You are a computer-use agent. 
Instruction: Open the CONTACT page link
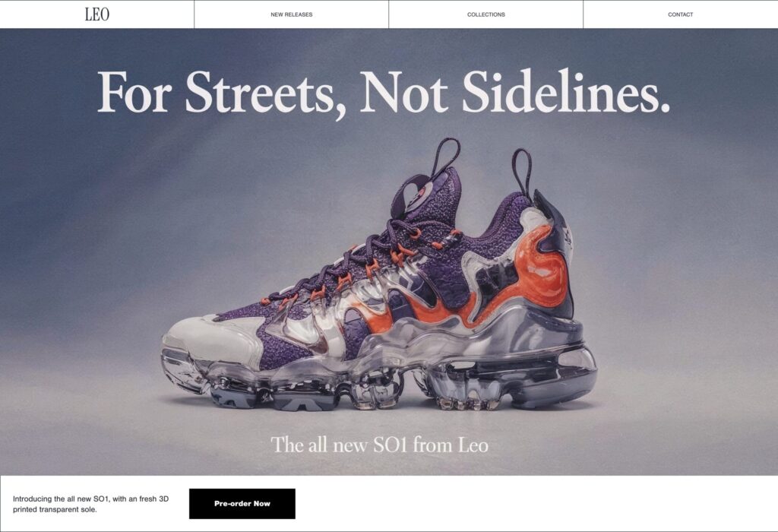680,14
